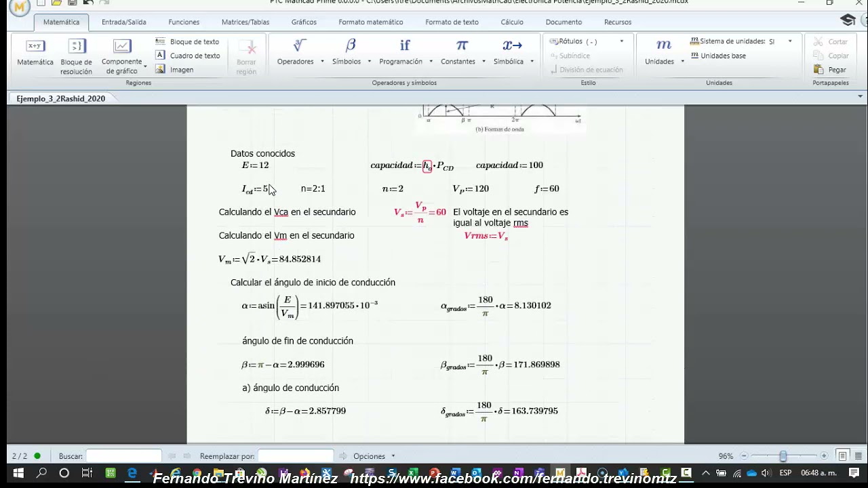The height and width of the screenshot is (488, 868).
Task: Switch to draft view icon in status bar
Action: pos(857,456)
